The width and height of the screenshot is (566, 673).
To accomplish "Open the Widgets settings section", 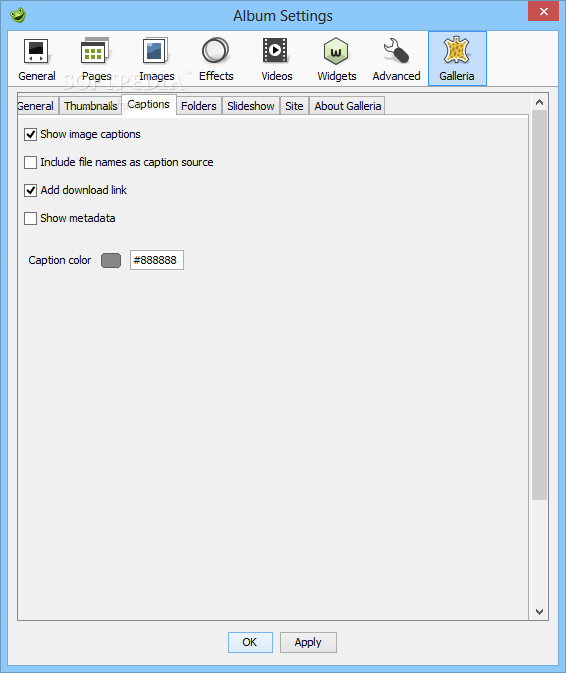I will click(336, 59).
